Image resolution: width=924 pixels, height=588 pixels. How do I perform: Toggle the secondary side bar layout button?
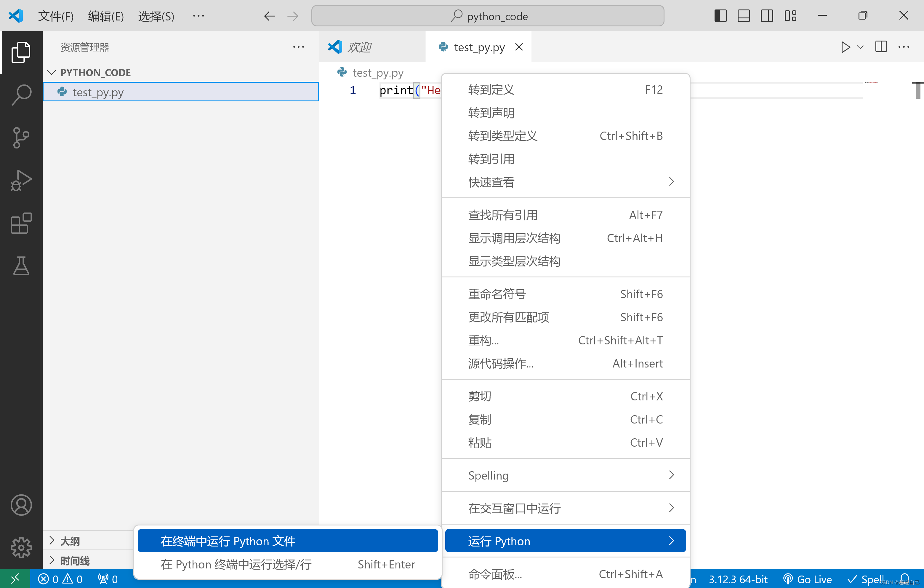point(767,16)
